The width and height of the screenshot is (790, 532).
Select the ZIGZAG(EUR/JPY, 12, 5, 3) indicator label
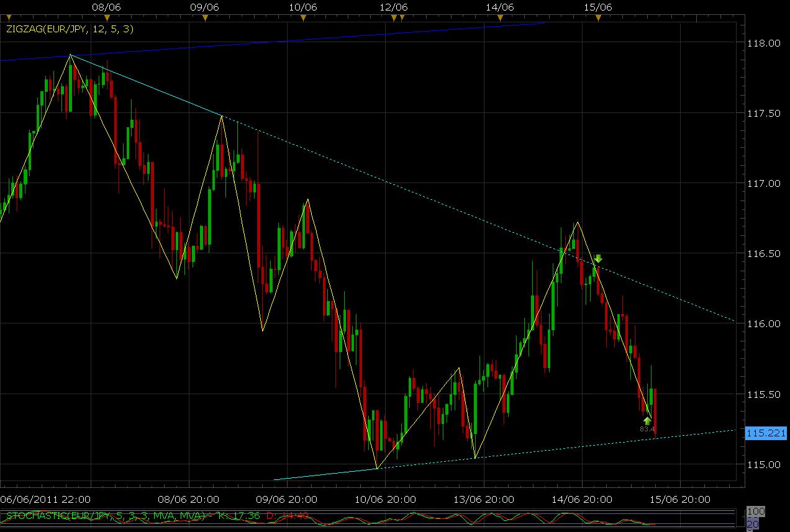point(70,29)
